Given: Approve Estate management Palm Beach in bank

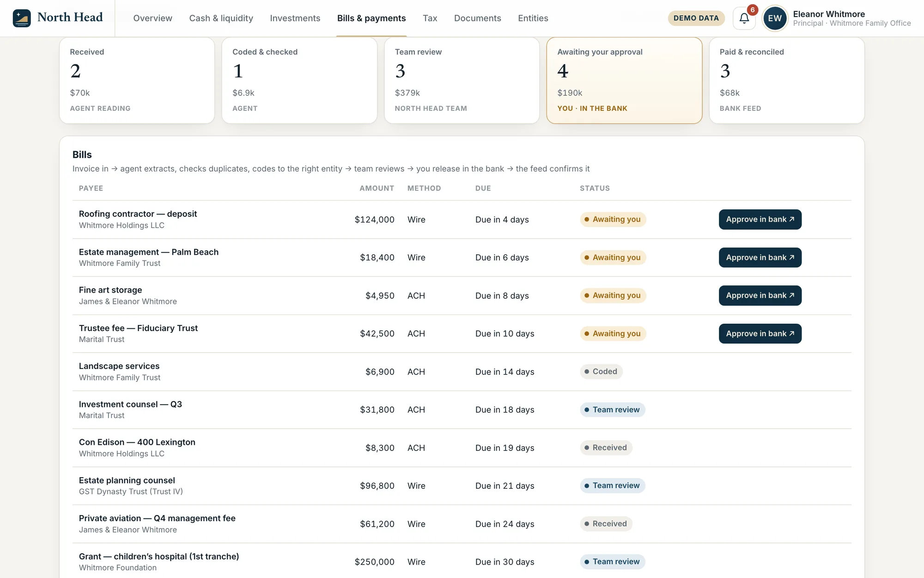Looking at the screenshot, I should coord(760,258).
